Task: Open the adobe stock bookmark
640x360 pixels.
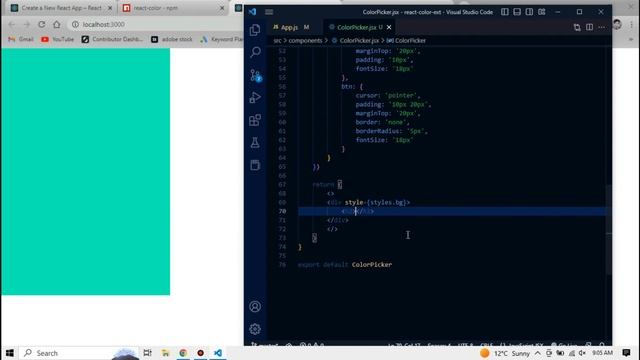Action: (x=172, y=39)
